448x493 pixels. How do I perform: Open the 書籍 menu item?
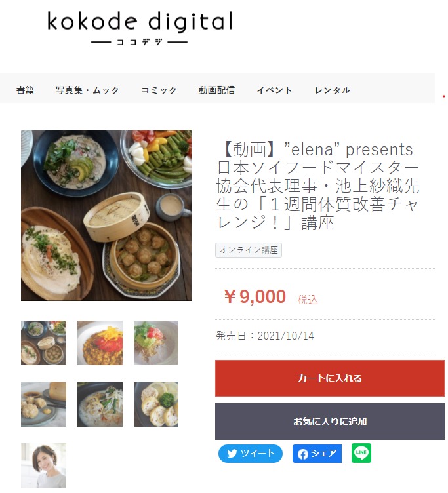25,90
